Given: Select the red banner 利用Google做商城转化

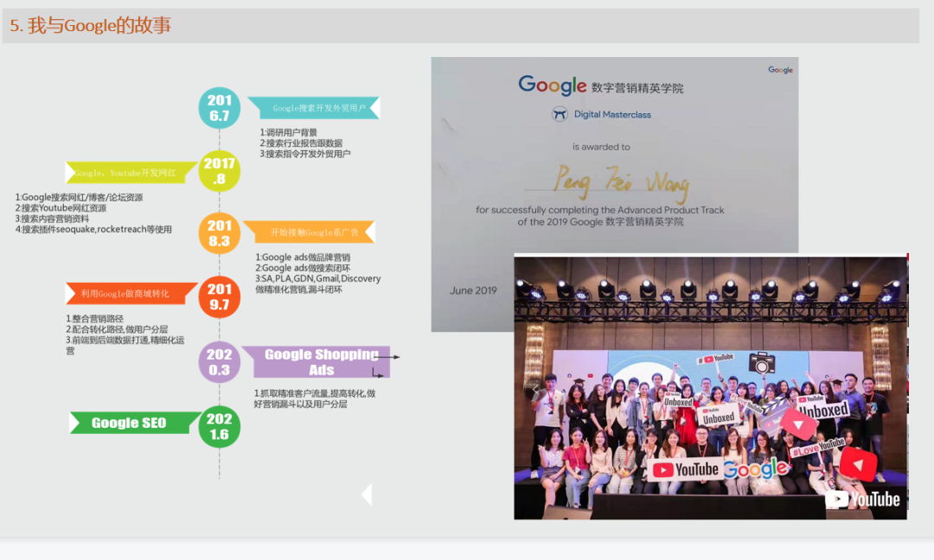Looking at the screenshot, I should pyautogui.click(x=131, y=293).
